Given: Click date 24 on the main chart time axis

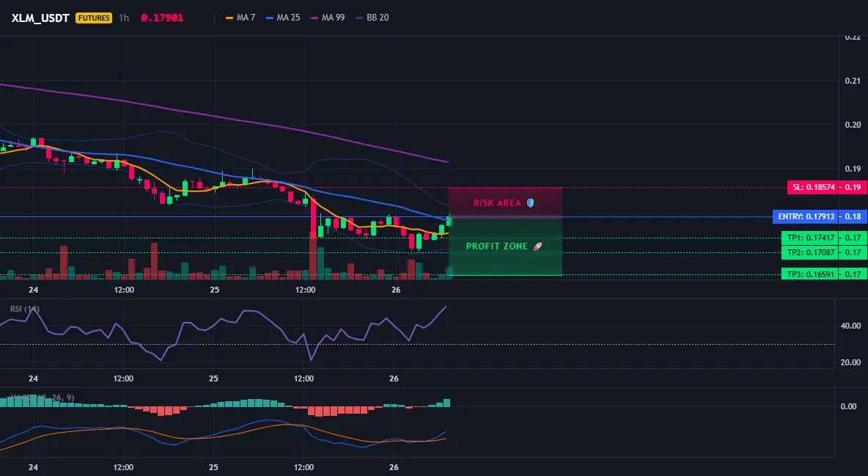Looking at the screenshot, I should [x=33, y=290].
